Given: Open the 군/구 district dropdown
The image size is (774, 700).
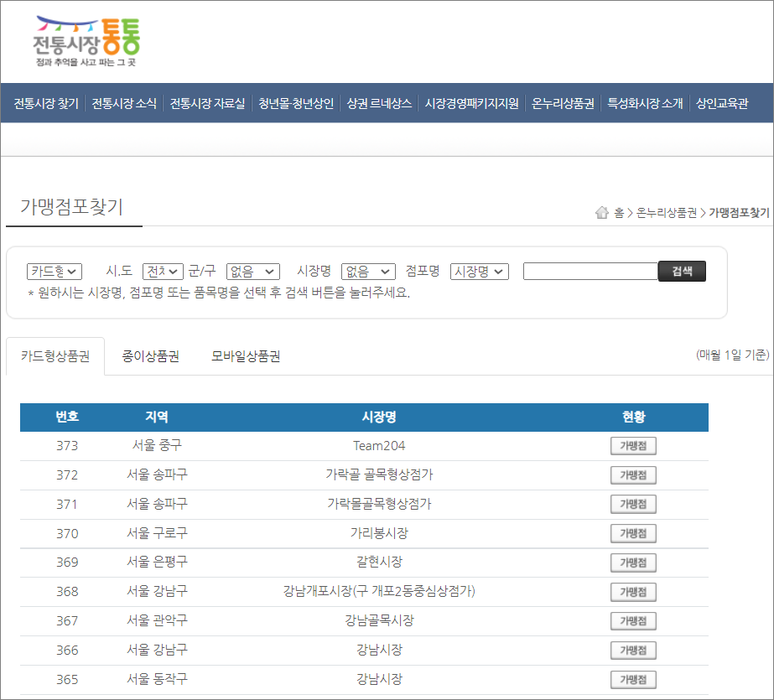Looking at the screenshot, I should 252,271.
